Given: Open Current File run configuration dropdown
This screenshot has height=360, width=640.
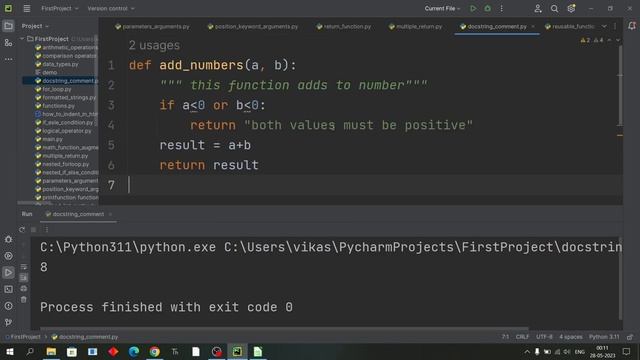Looking at the screenshot, I should click(442, 8).
